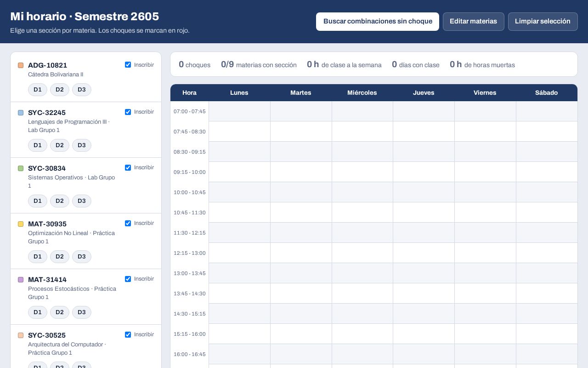Toggle Inscribir checkbox for SYC-32245
This screenshot has width=588, height=368.
tap(128, 112)
